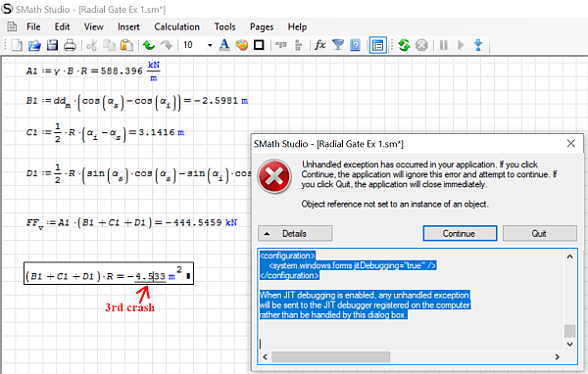Viewport: 588px width, 374px height.
Task: Open text color with blue A icon
Action: coord(224,45)
